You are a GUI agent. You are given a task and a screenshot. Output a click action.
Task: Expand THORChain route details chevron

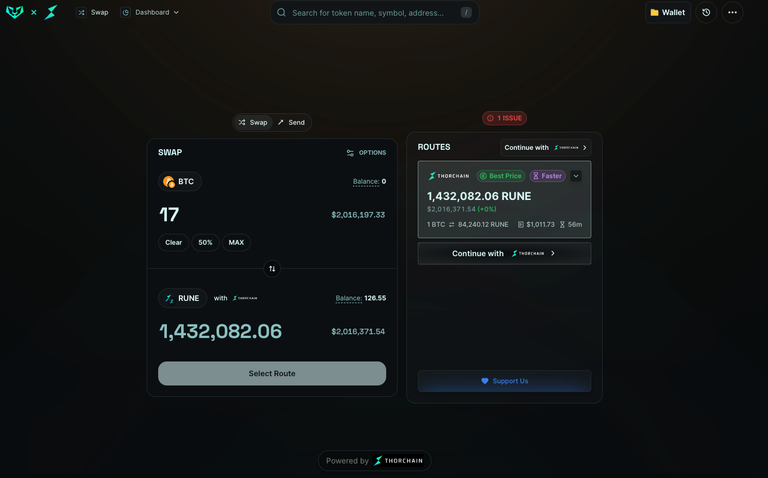click(x=576, y=176)
